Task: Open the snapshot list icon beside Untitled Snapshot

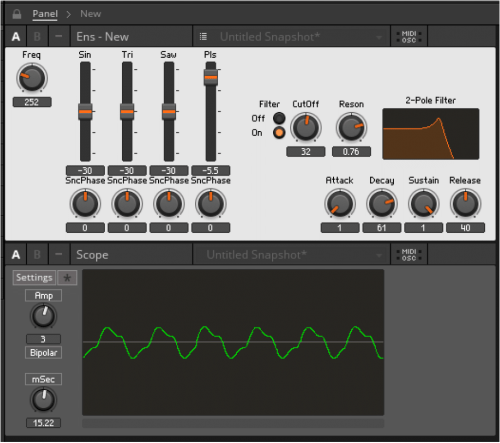Action: tap(203, 37)
